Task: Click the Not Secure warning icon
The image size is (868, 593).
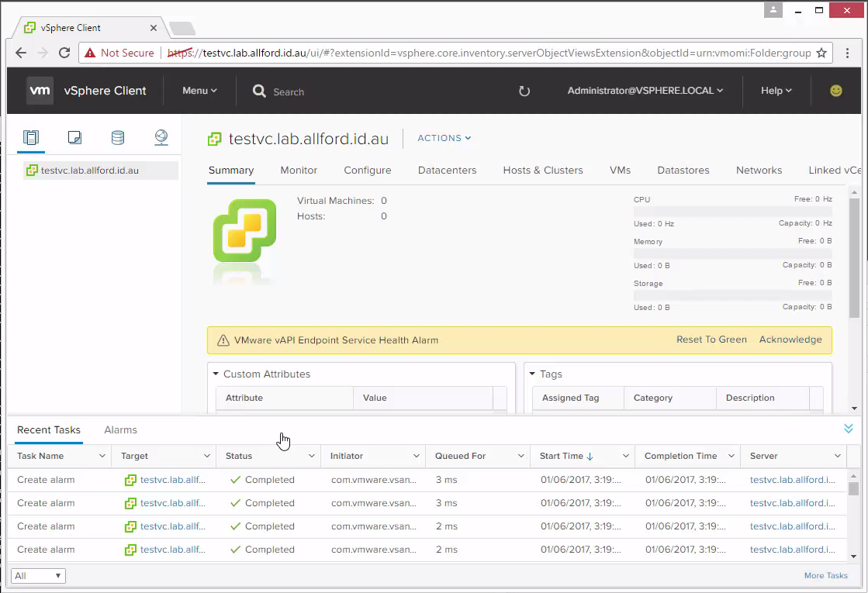Action: (90, 53)
